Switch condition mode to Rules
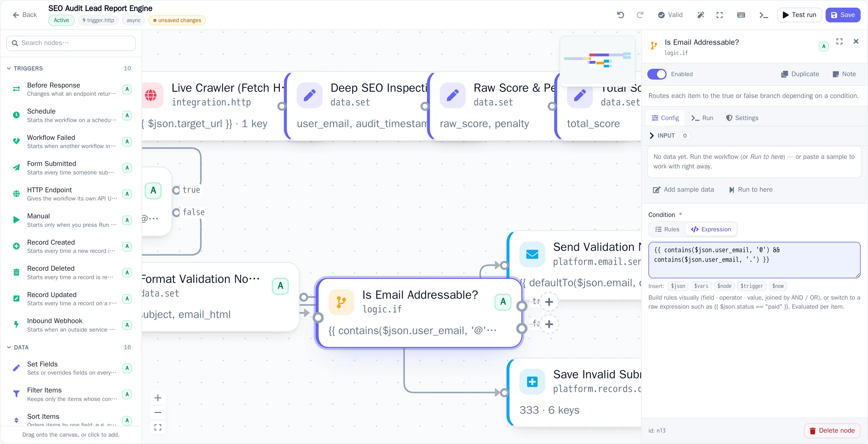868x444 pixels. coord(667,229)
